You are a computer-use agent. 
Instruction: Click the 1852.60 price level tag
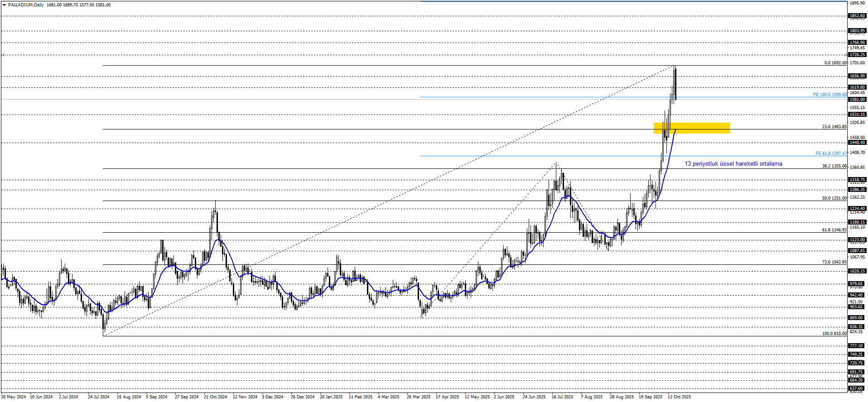(x=857, y=16)
